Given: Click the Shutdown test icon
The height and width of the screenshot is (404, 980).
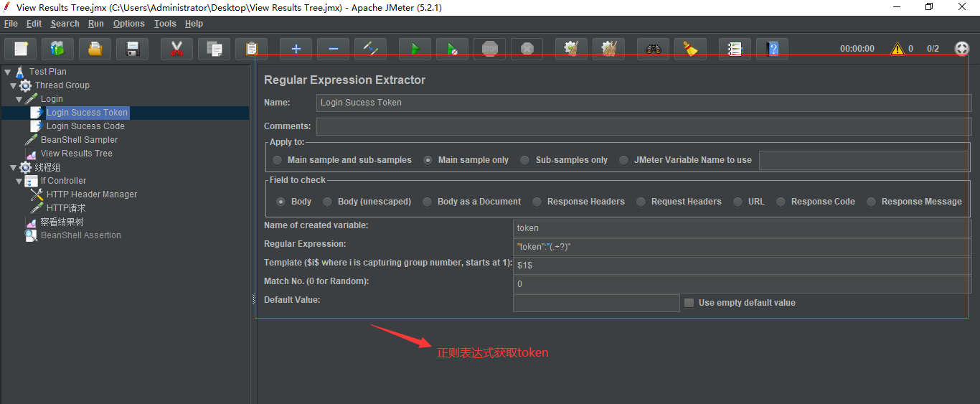Looking at the screenshot, I should coord(527,49).
